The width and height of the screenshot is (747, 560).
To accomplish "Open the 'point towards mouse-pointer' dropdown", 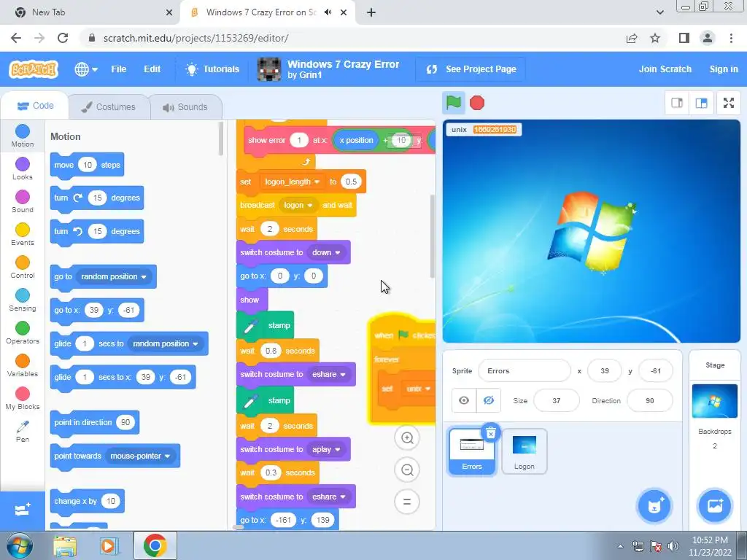I will point(140,456).
